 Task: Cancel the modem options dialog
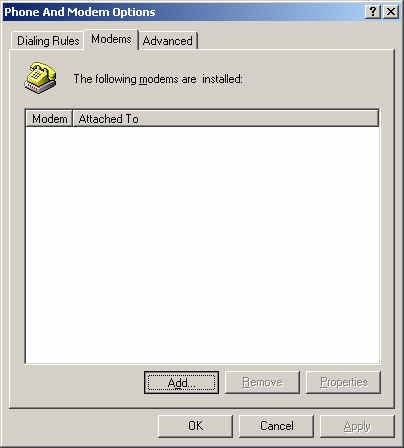(276, 426)
